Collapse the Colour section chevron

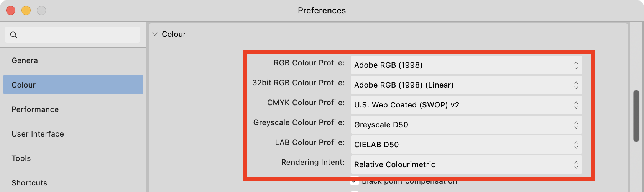(x=155, y=34)
